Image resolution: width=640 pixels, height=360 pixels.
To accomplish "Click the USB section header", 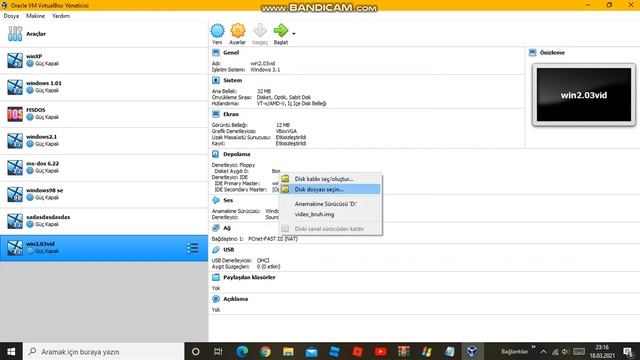I will [229, 249].
